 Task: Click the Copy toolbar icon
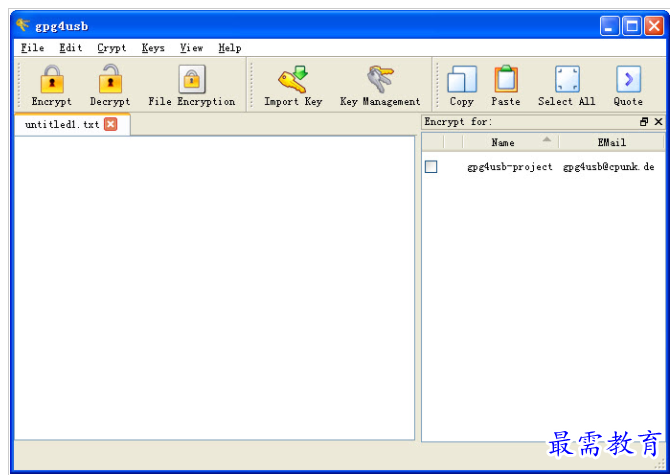462,79
